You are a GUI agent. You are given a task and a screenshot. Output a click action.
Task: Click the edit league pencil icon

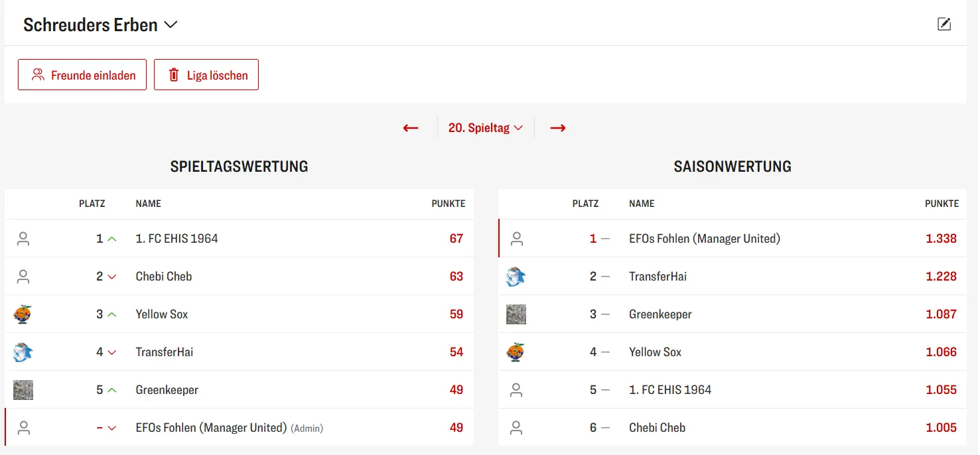coord(944,25)
